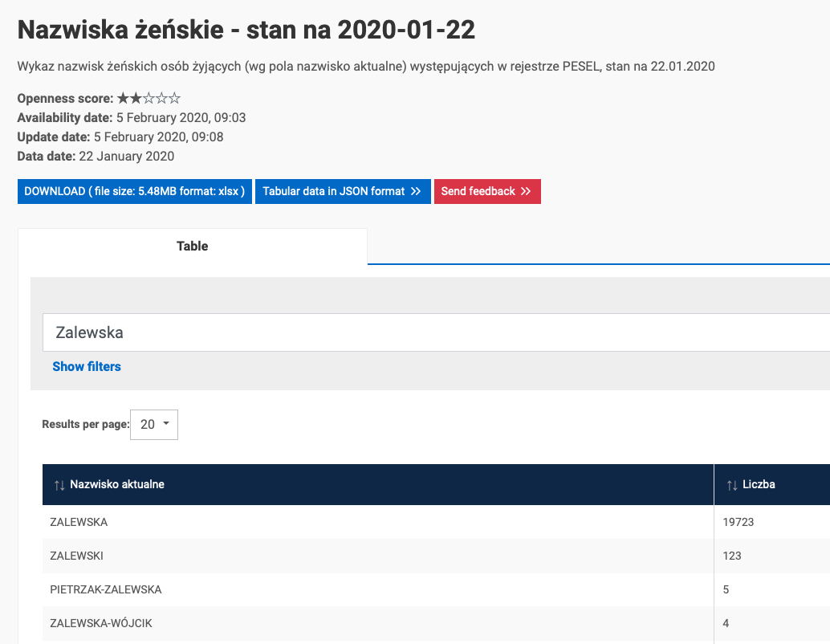
Task: Open Tabular data in JSON format
Action: point(343,191)
